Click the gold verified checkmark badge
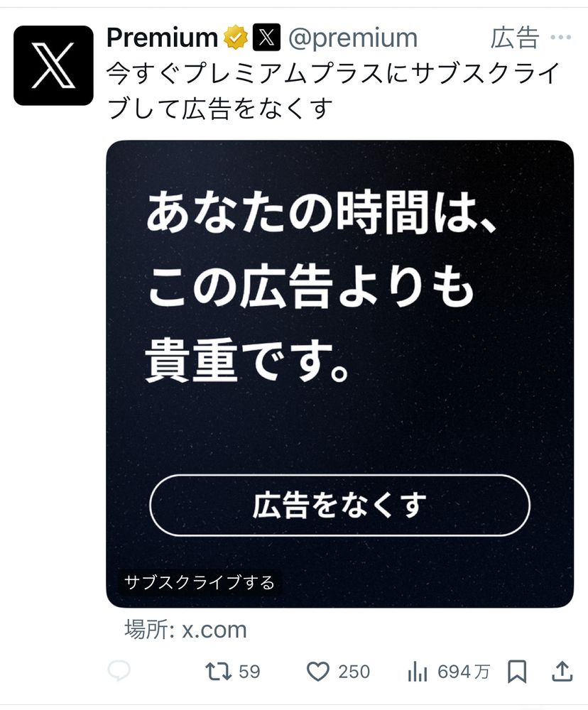Viewport: 588px width, 710px height. pos(236,38)
